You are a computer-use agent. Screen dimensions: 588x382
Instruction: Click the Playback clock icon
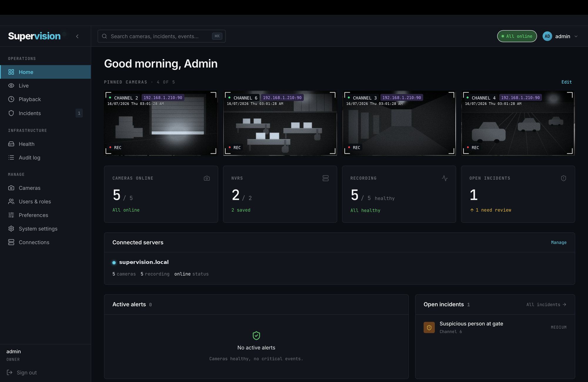(x=11, y=99)
